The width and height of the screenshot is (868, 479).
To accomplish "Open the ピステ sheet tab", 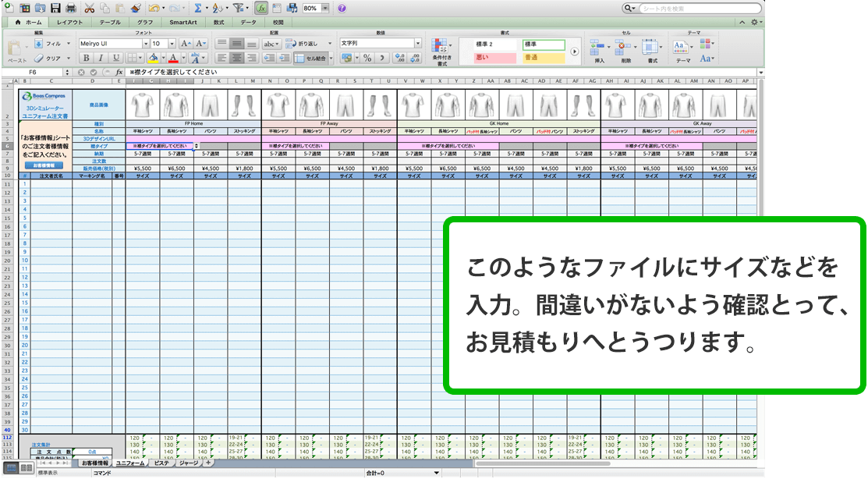I will (161, 463).
